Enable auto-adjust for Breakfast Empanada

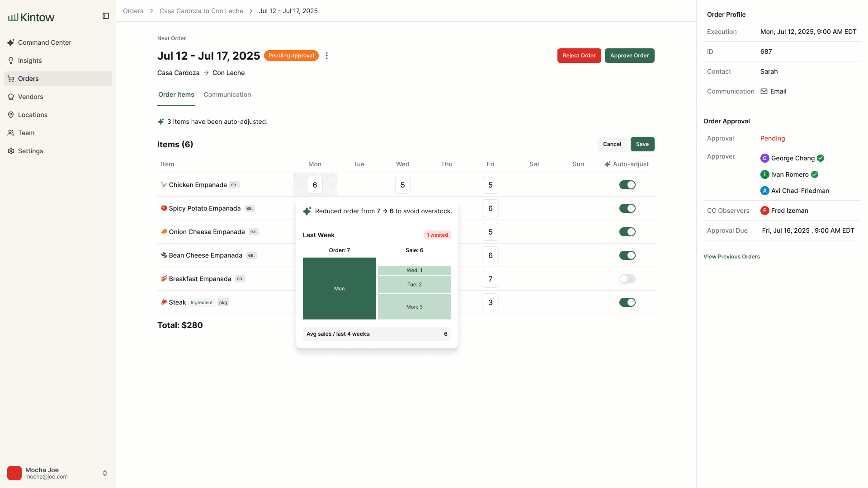tap(627, 279)
